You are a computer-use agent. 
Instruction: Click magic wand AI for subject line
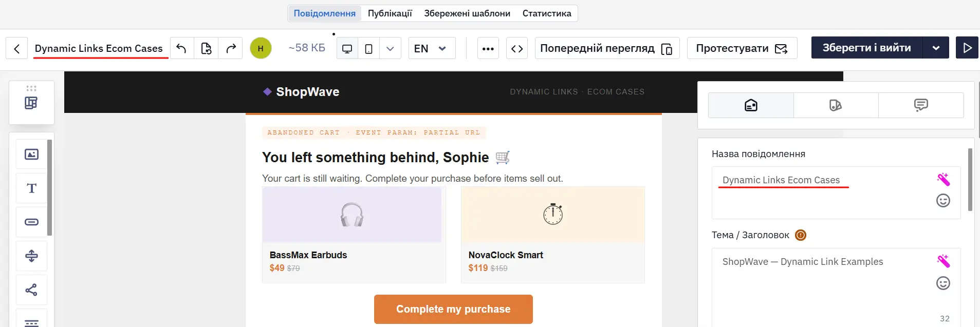pos(943,261)
